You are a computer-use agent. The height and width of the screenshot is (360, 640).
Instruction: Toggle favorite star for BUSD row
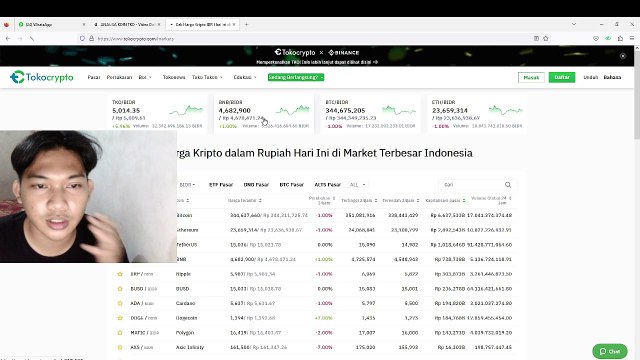coord(120,289)
